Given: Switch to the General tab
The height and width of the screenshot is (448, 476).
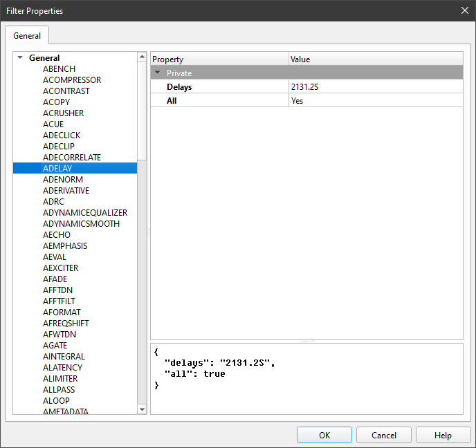Looking at the screenshot, I should tap(27, 35).
